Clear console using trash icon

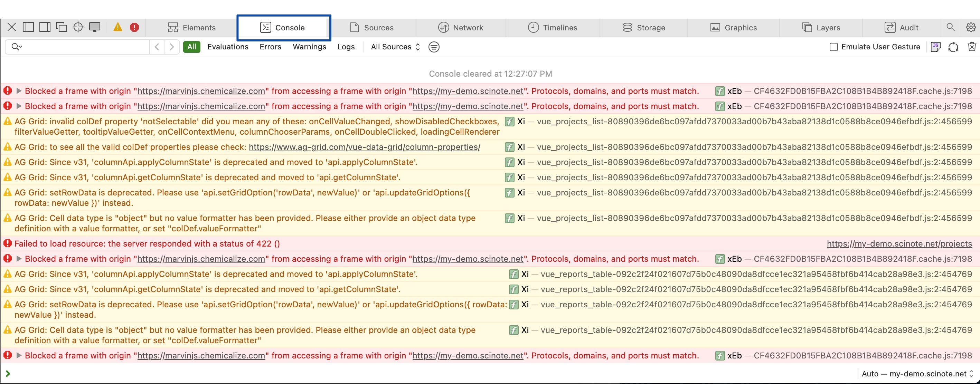(x=972, y=47)
